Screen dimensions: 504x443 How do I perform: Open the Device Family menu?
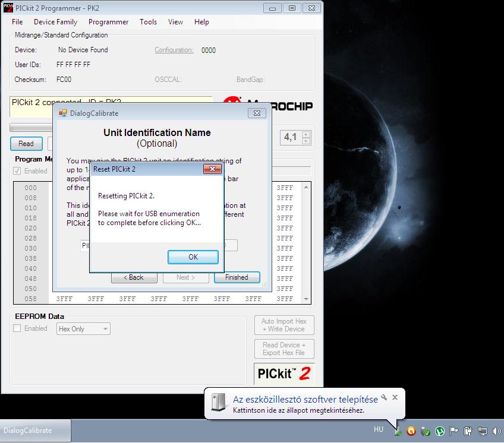click(x=56, y=22)
